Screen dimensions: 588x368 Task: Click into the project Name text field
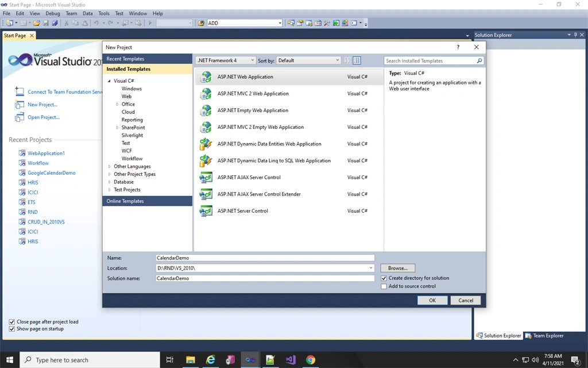[265, 258]
